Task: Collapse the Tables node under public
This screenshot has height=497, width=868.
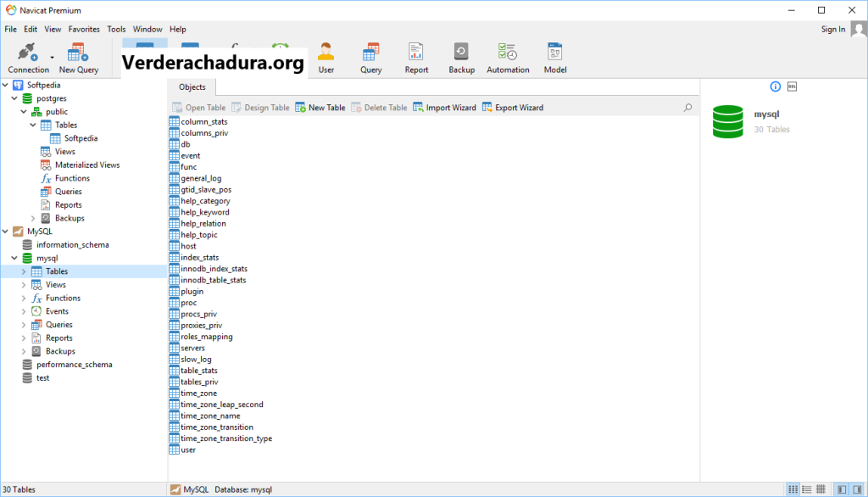Action: [x=33, y=125]
